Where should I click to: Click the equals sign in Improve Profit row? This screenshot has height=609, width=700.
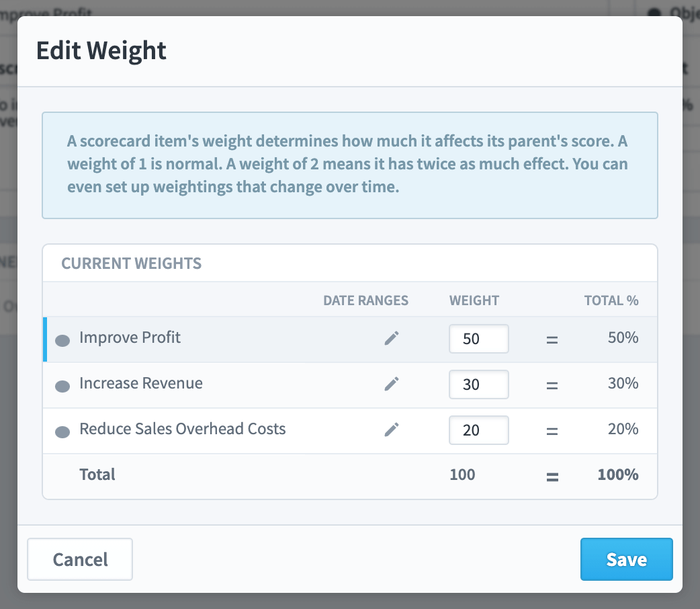pos(552,340)
